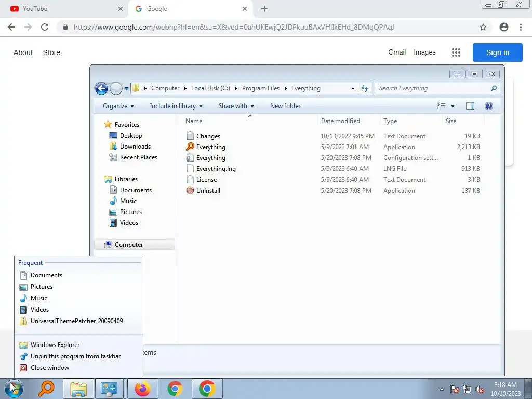This screenshot has width=532, height=399.
Task: Click the Explorer Forward navigation arrow
Action: (x=116, y=88)
